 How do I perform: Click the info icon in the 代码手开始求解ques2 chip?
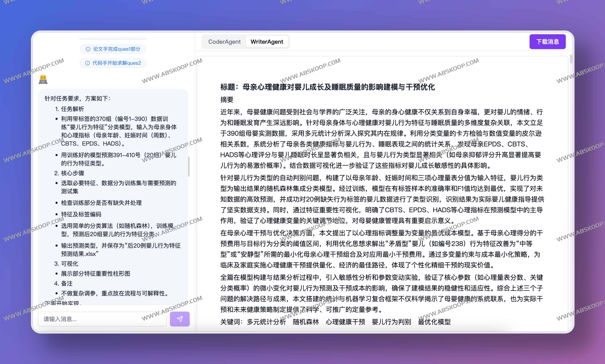(x=87, y=63)
